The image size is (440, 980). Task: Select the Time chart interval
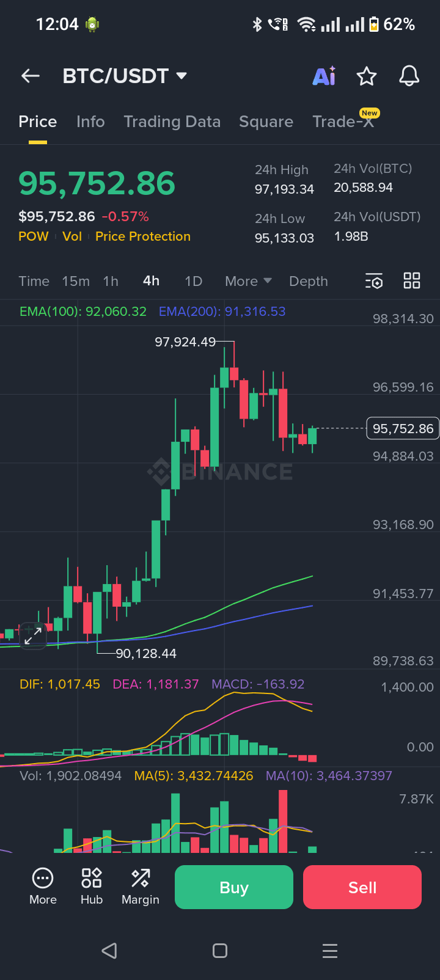point(34,281)
